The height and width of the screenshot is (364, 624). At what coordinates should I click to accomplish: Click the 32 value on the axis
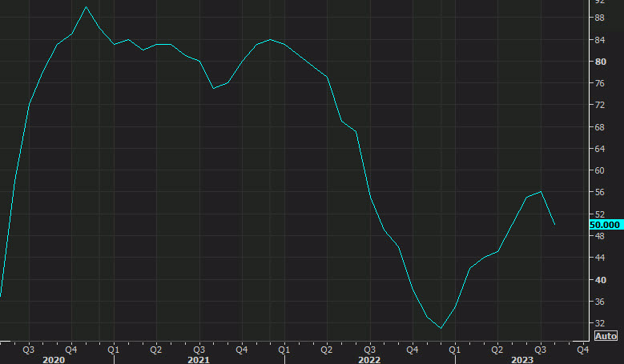(599, 323)
